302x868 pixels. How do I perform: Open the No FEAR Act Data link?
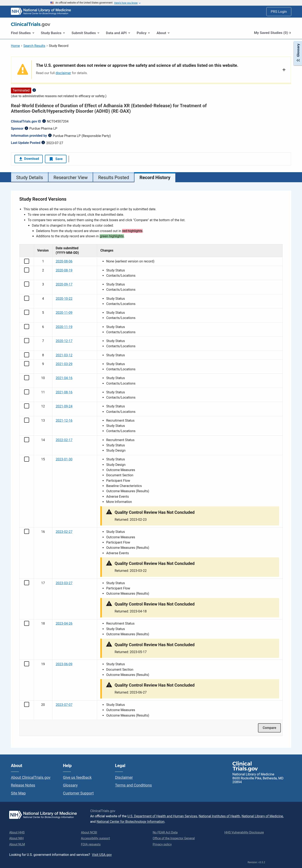[x=165, y=832]
